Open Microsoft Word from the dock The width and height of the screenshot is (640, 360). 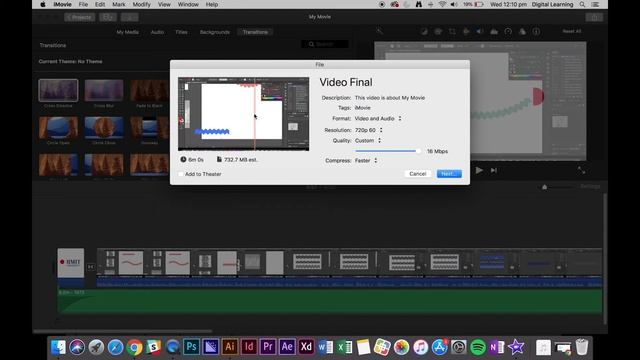tap(325, 347)
